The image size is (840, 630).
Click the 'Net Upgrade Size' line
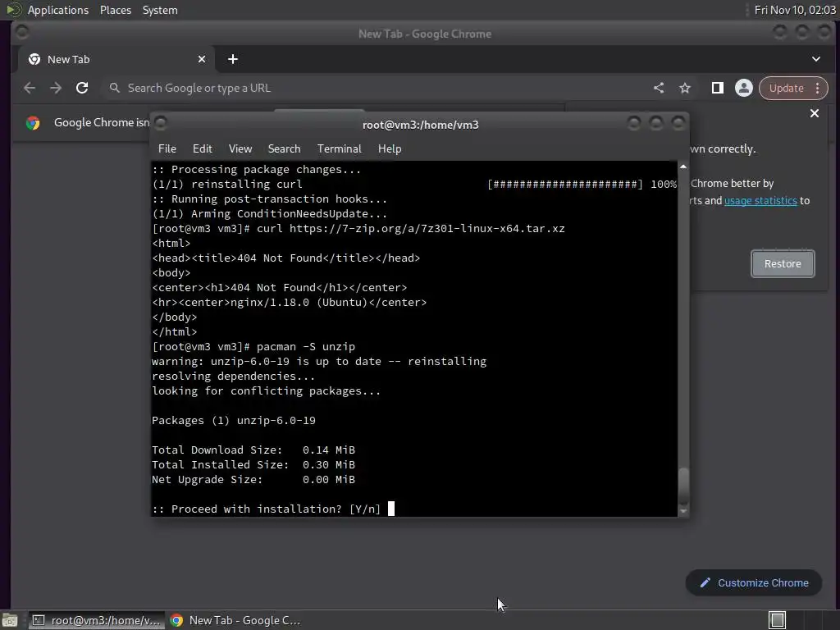[253, 479]
